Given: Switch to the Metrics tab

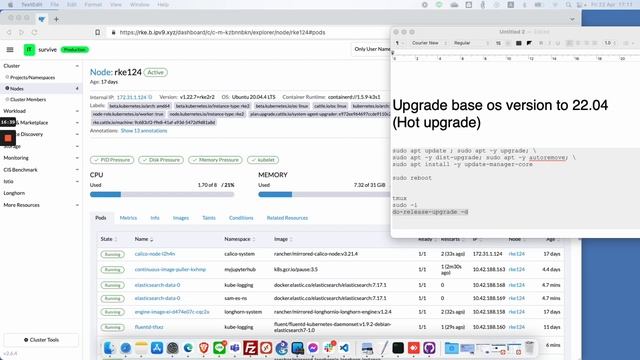Looking at the screenshot, I should (128, 218).
